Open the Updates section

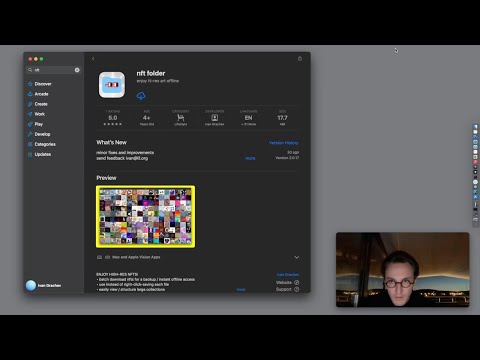click(43, 154)
